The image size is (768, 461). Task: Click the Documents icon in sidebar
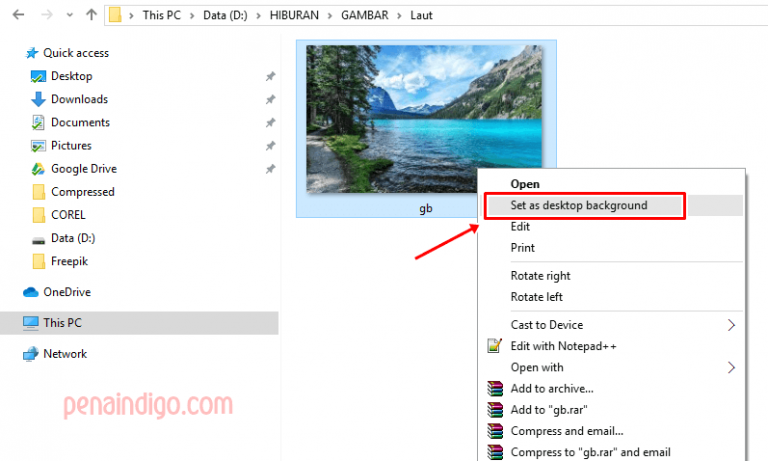coord(38,122)
